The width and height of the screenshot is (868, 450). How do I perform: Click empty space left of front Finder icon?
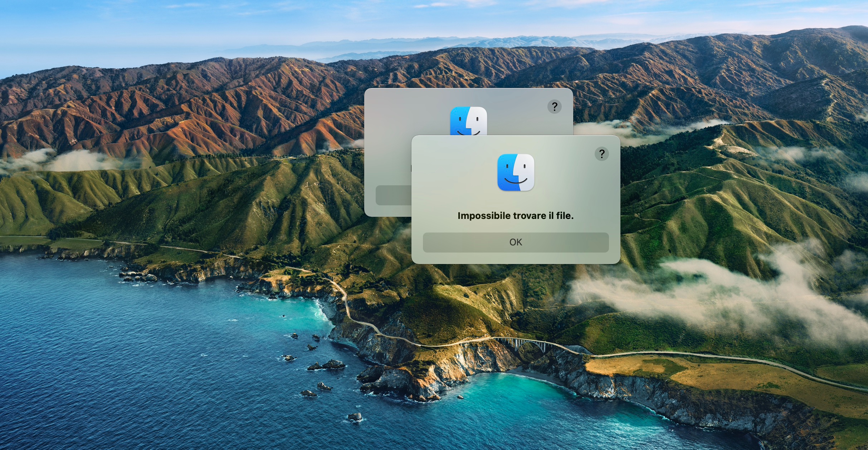click(454, 172)
